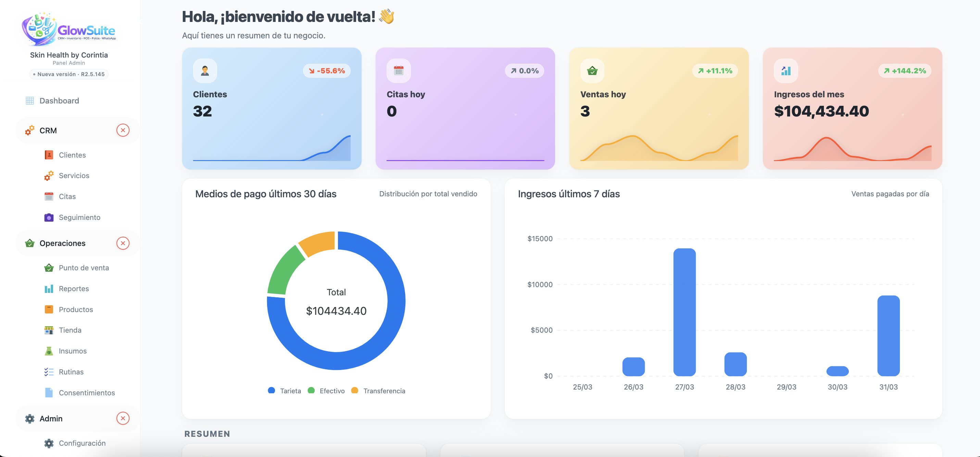Click the +11.1% trend badge
The width and height of the screenshot is (980, 457).
[x=715, y=71]
